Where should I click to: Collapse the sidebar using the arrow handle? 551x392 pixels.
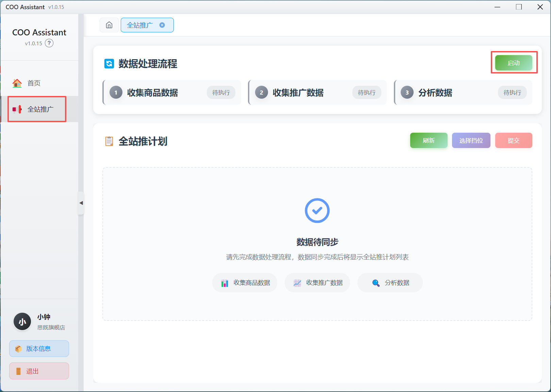82,203
